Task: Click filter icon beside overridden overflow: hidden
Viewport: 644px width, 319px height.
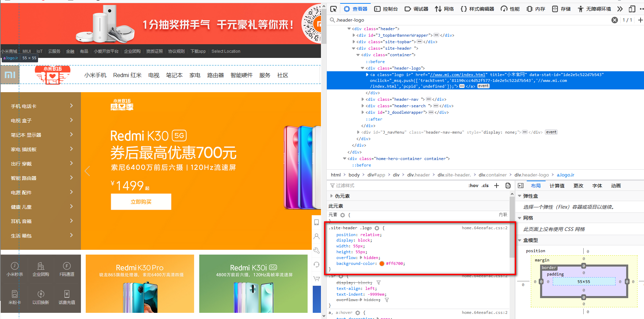Action: pos(387,300)
